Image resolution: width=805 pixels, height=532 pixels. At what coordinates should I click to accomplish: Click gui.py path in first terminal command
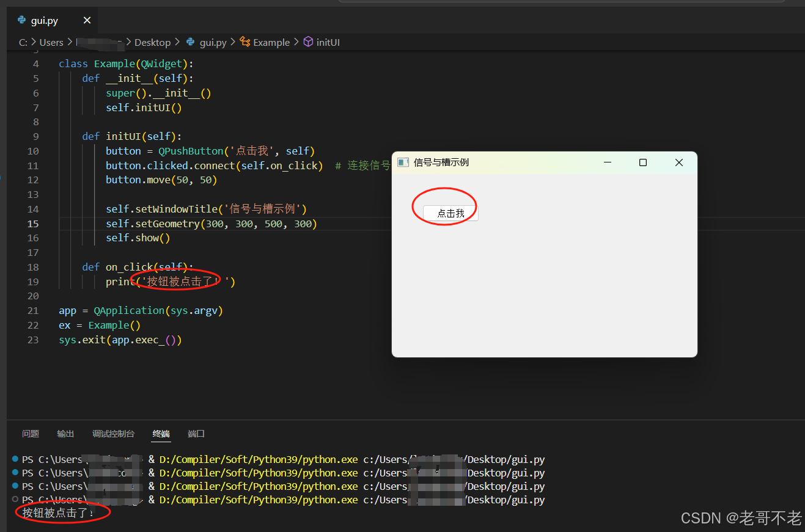454,459
